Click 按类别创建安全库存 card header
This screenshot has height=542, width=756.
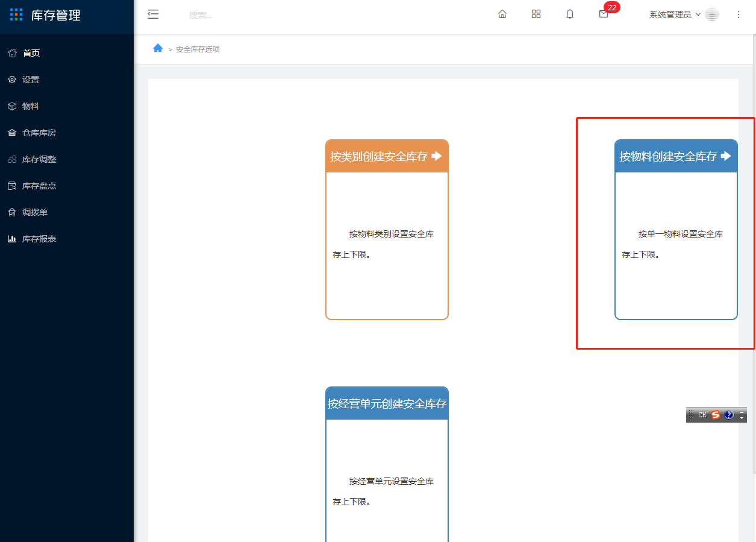387,156
